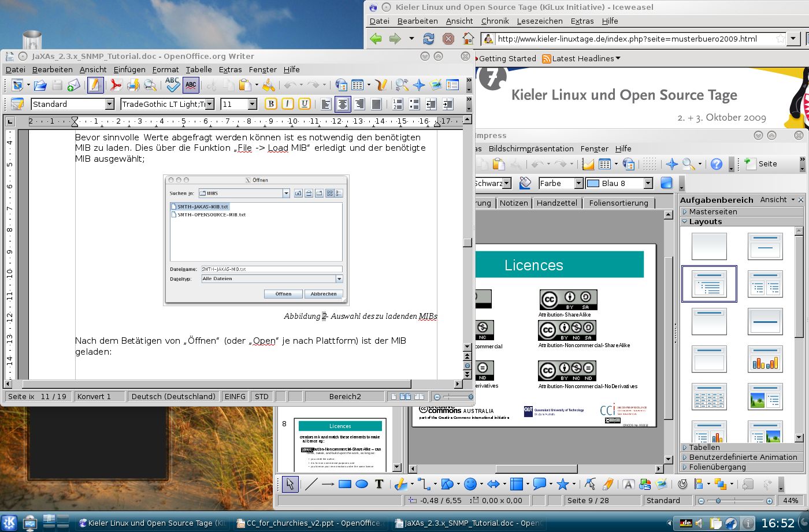The image size is (809, 532).
Task: Toggle Italic formatting in Writer
Action: point(288,104)
